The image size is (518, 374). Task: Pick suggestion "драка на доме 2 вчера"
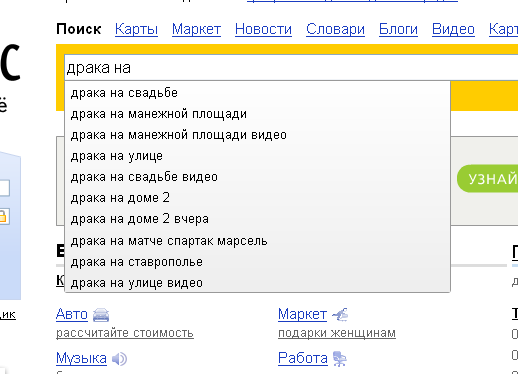257,219
